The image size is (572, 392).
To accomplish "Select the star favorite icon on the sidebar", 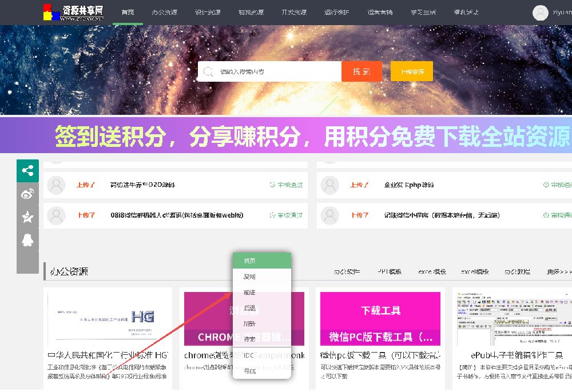I will pos(27,217).
